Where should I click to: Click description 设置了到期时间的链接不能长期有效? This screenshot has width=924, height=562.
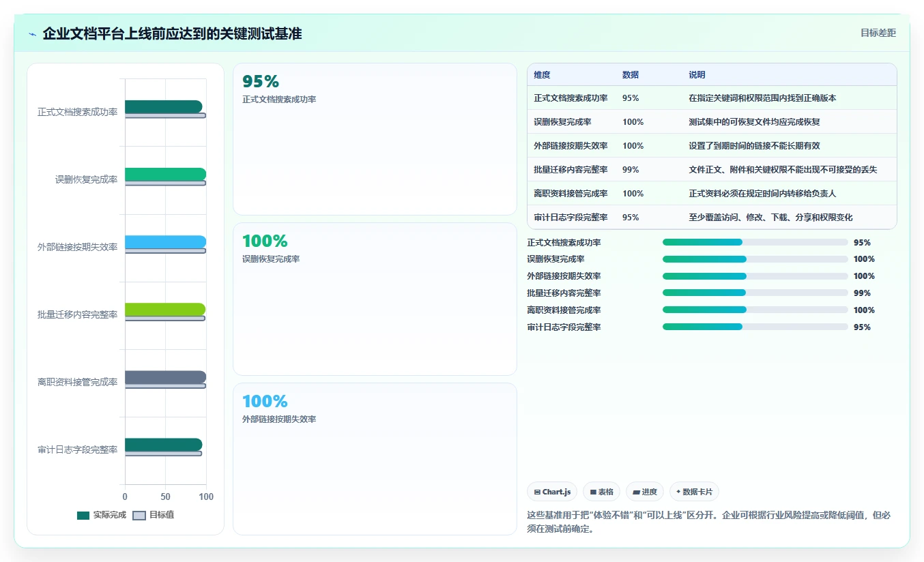(754, 146)
